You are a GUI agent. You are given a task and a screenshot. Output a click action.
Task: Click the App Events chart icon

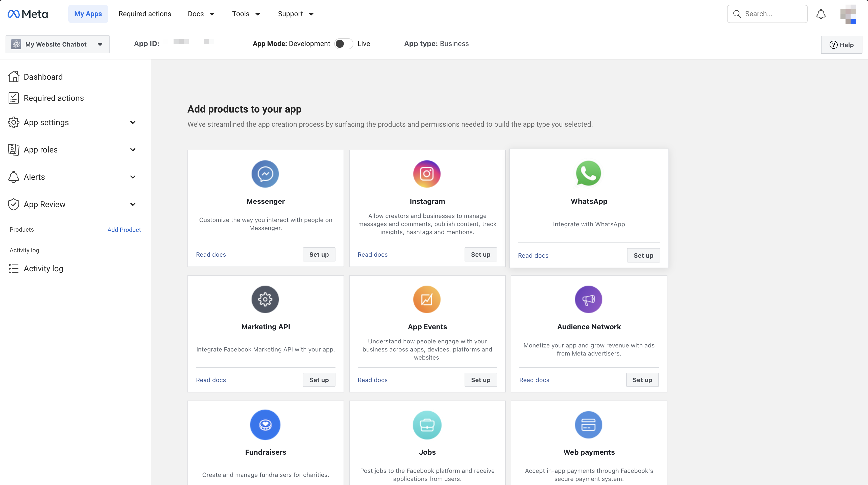tap(427, 299)
